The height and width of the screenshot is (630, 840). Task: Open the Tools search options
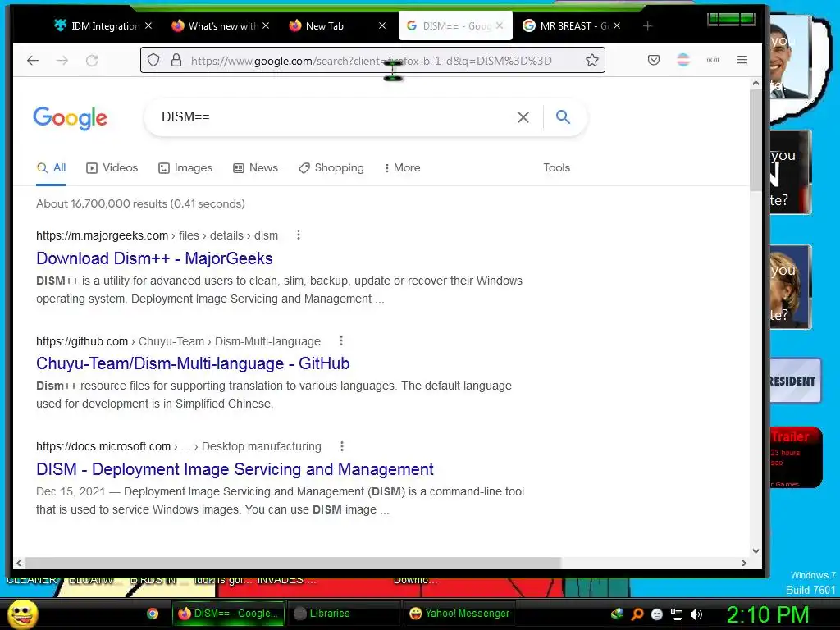tap(557, 167)
